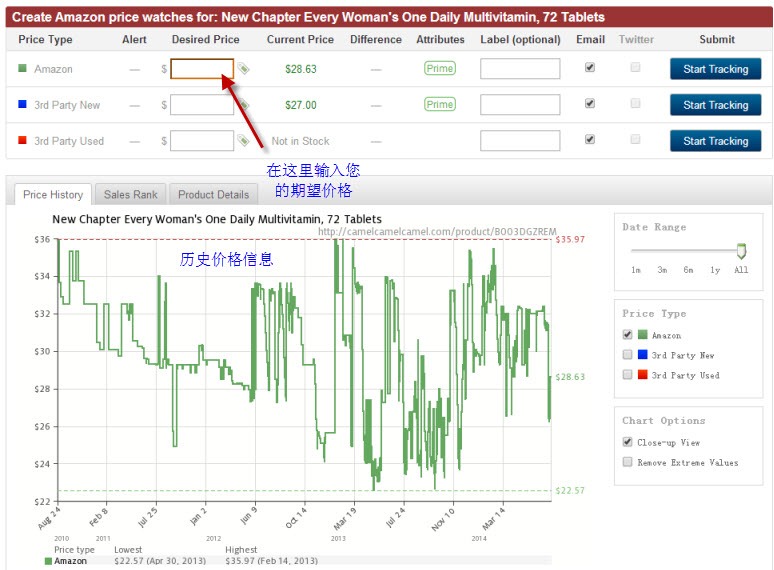The width and height of the screenshot is (774, 570).
Task: Click Prime badge in 3rd Party New row
Action: click(440, 104)
